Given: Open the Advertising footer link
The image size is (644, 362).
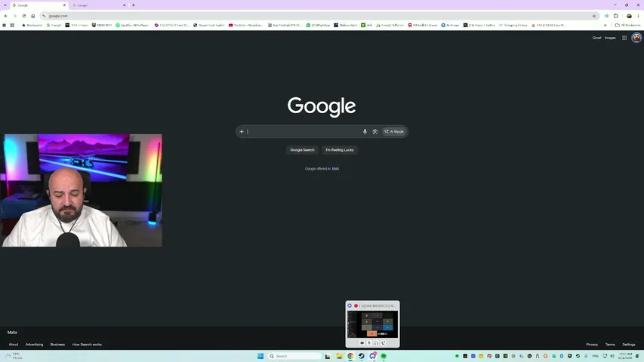Looking at the screenshot, I should click(34, 345).
